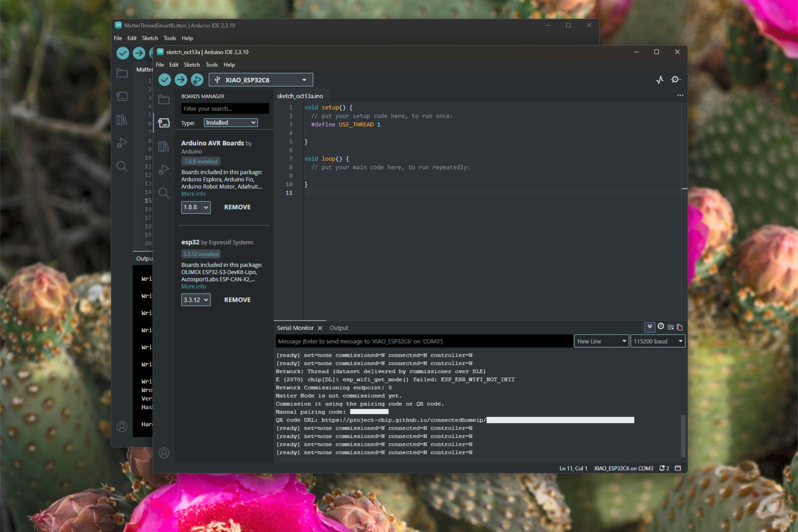Click account profile icon in front window
Image resolution: width=798 pixels, height=532 pixels.
(164, 453)
